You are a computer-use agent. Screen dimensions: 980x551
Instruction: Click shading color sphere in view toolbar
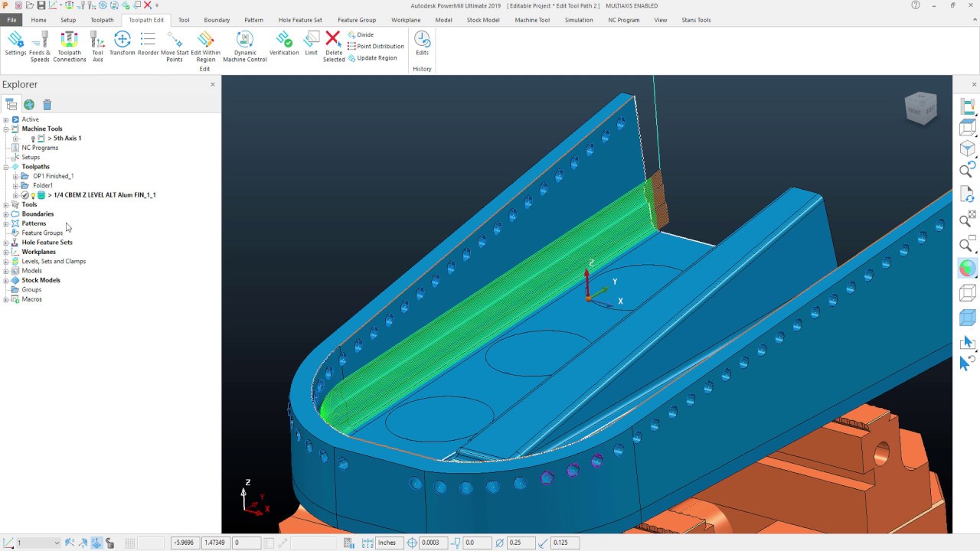tap(968, 268)
